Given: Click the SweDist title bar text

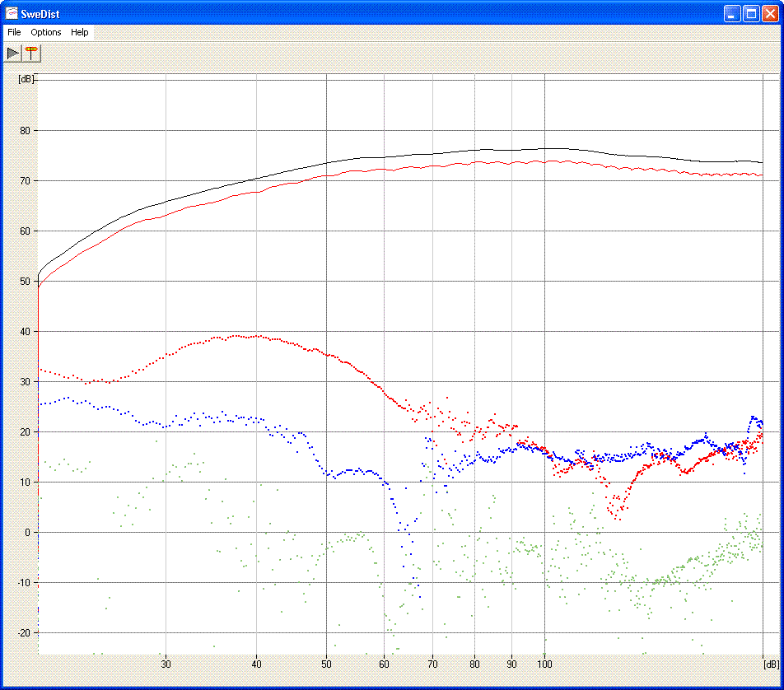Looking at the screenshot, I should 40,14.
